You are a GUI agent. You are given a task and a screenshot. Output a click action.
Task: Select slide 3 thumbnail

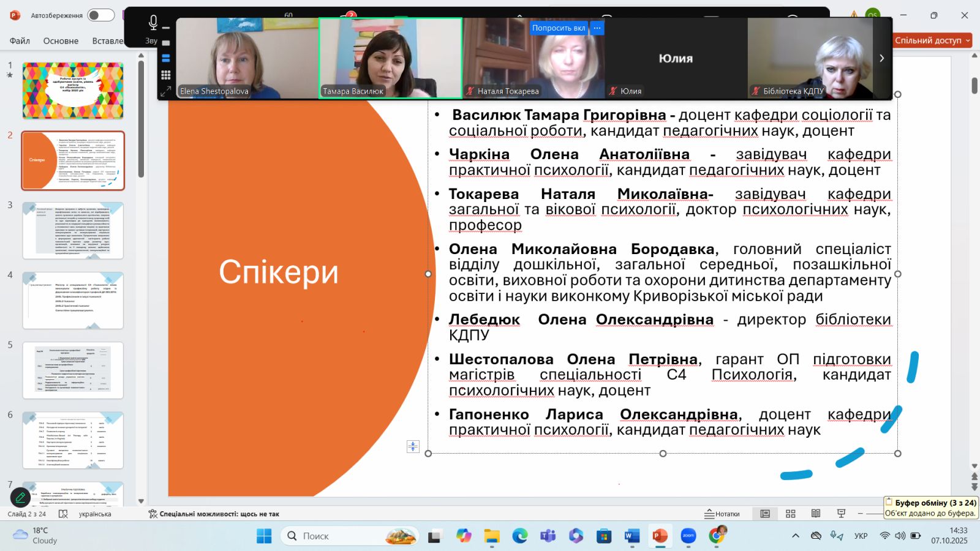click(x=73, y=231)
